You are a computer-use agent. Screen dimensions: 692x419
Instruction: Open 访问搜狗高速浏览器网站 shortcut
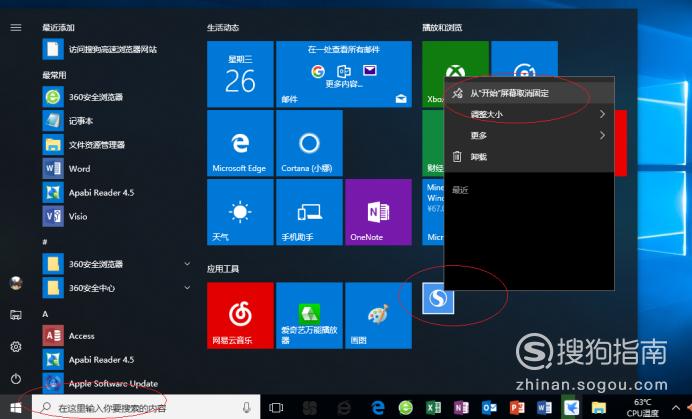pos(117,49)
